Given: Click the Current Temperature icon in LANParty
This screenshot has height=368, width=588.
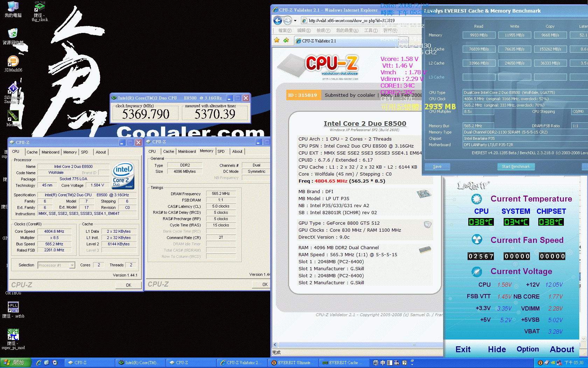Looking at the screenshot, I should pyautogui.click(x=476, y=199).
